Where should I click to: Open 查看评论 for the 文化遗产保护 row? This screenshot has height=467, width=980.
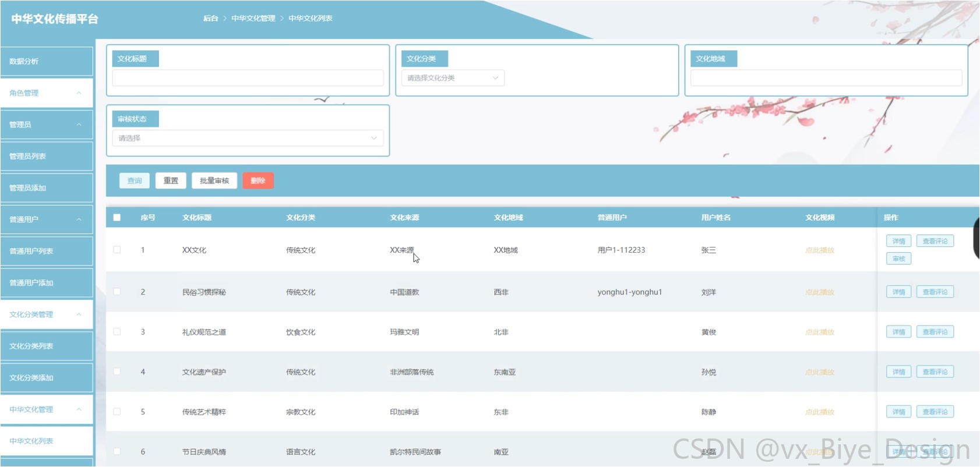coord(935,372)
